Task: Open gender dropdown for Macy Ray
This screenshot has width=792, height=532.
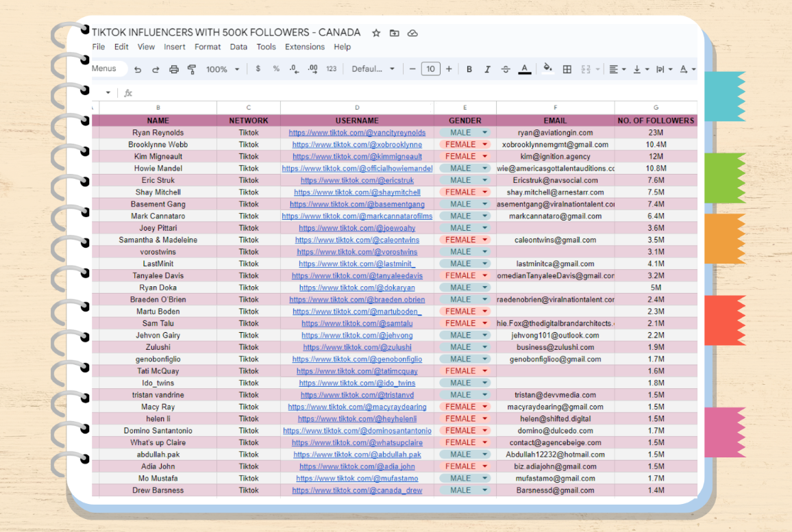Action: pyautogui.click(x=485, y=407)
